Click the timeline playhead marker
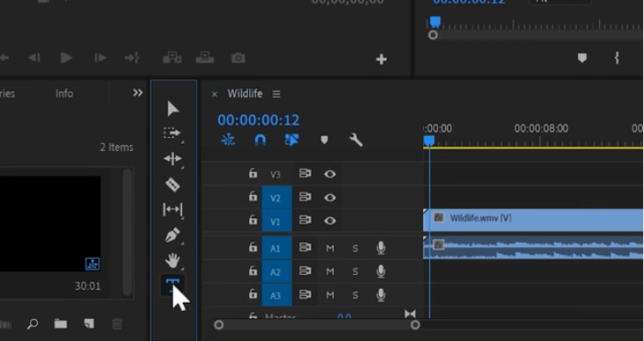The image size is (644, 341). [428, 141]
